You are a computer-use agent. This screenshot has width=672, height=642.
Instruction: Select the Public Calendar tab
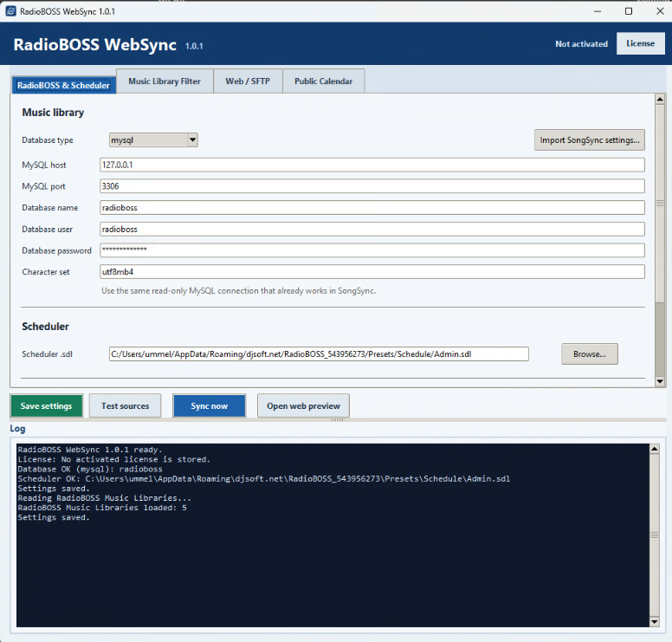tap(324, 81)
